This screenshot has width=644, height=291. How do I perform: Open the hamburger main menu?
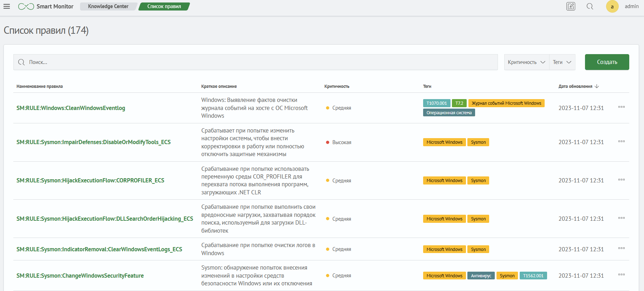6,6
